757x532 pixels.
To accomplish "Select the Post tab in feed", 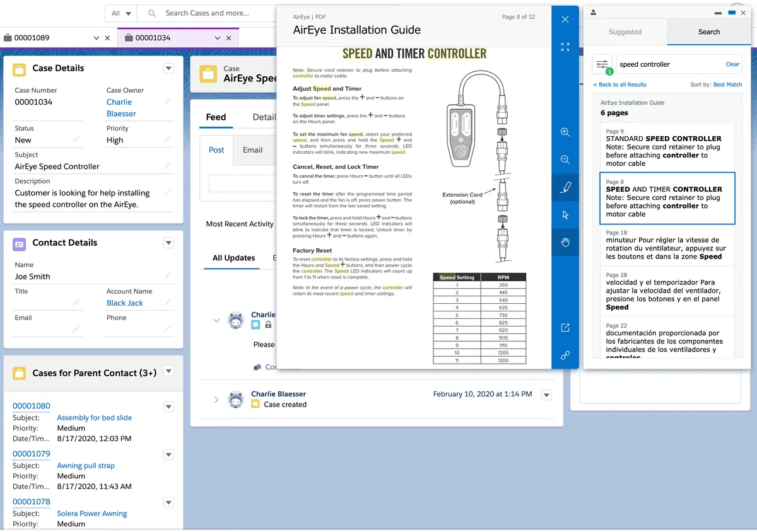I will tap(216, 150).
